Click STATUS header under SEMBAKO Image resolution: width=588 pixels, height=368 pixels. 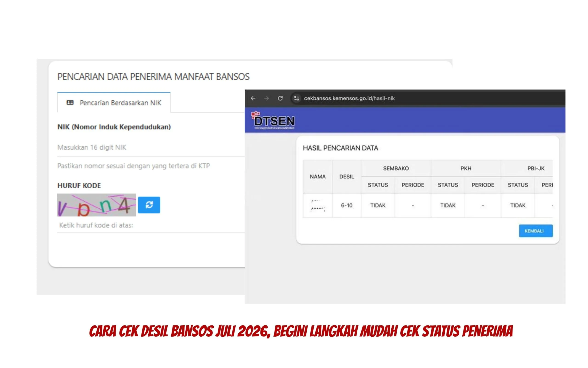coord(378,185)
